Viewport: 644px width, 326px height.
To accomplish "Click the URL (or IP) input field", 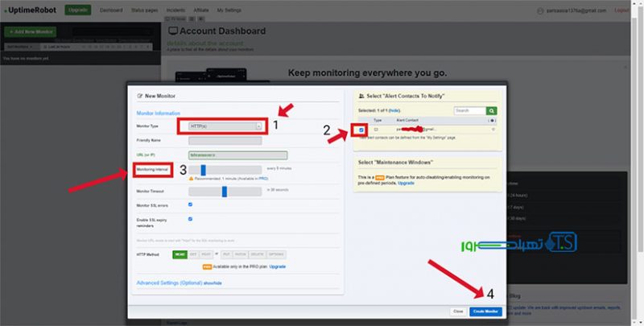I will click(x=237, y=155).
